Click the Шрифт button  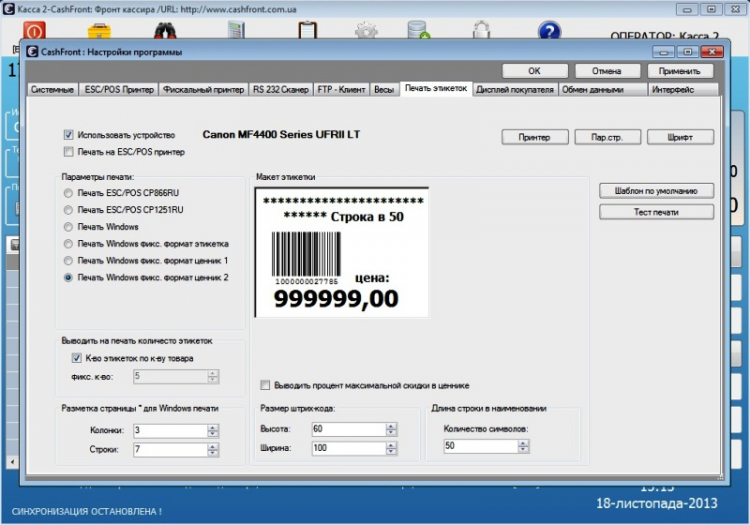tap(680, 137)
